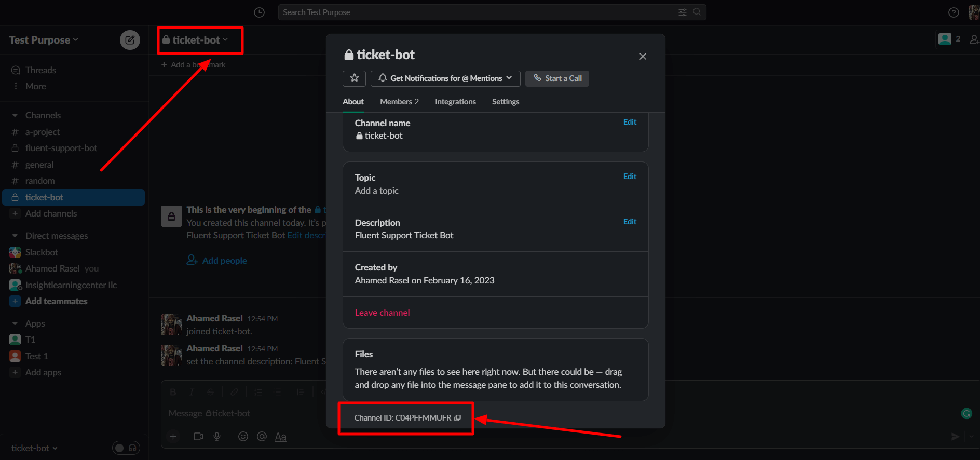Screen dimensions: 980x460
Task: Record a video clip icon
Action: click(x=198, y=437)
